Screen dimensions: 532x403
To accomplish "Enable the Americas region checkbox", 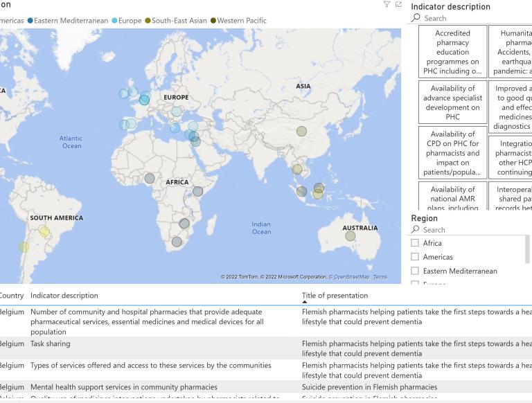I will (x=416, y=257).
